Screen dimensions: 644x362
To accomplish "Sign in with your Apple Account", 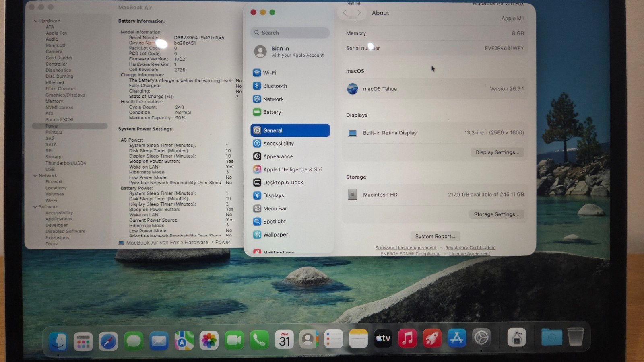I will pos(290,51).
